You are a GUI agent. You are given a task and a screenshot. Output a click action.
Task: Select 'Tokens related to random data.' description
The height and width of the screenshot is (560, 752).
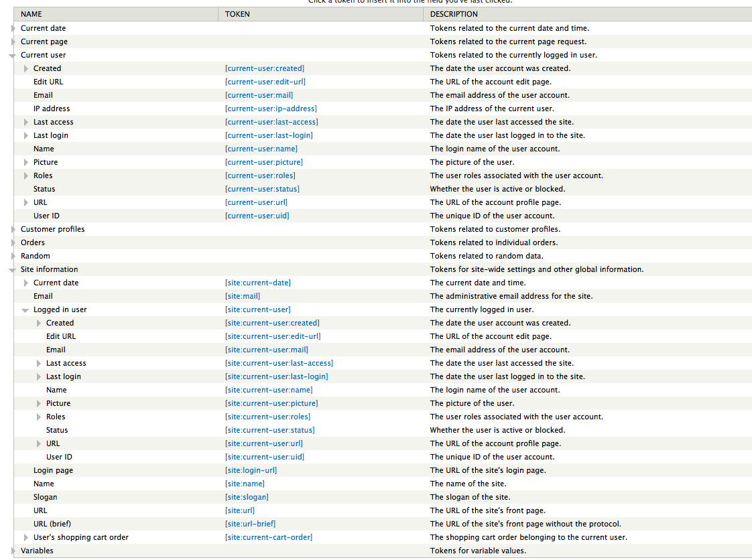click(x=487, y=256)
